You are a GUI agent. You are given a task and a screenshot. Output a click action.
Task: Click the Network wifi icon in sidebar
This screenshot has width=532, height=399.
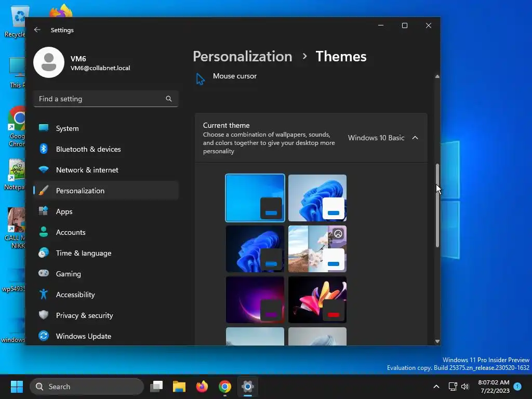pyautogui.click(x=44, y=169)
